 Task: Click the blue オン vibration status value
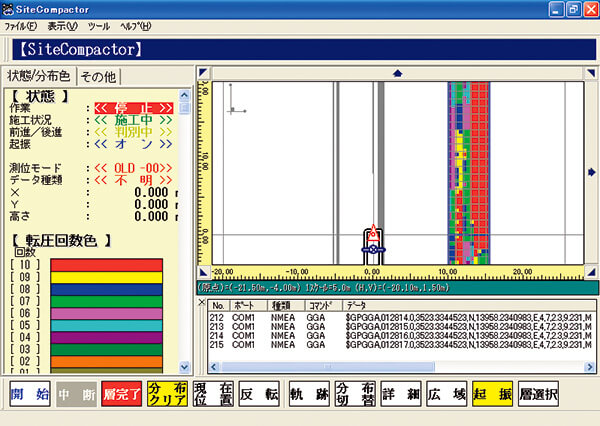134,144
